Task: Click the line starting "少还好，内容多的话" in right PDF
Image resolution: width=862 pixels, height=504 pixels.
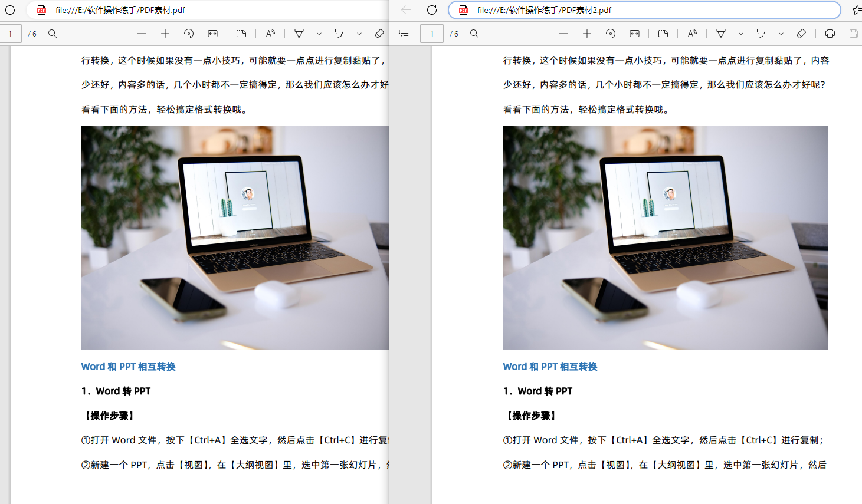Action: [x=665, y=85]
